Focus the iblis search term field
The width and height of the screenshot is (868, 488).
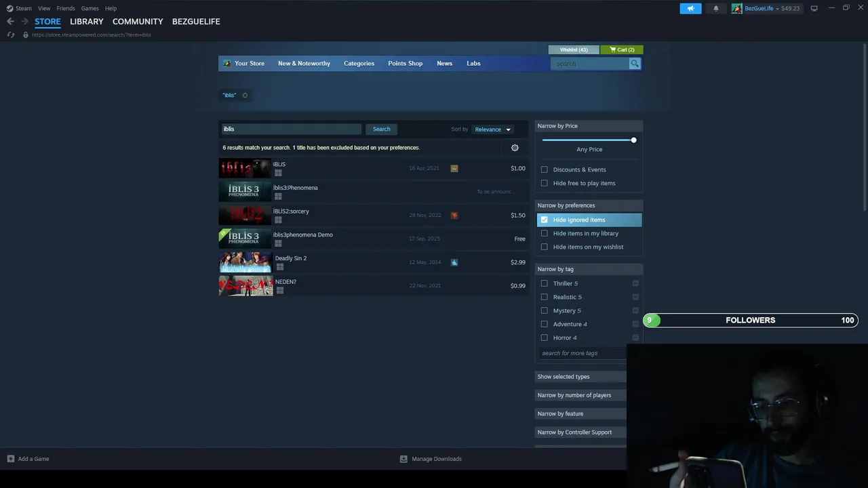(x=292, y=129)
